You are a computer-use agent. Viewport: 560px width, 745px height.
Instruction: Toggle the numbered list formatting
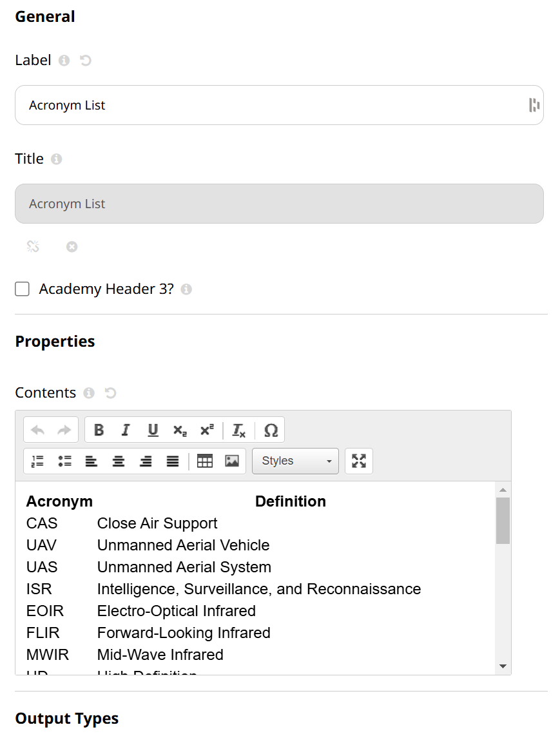click(37, 461)
